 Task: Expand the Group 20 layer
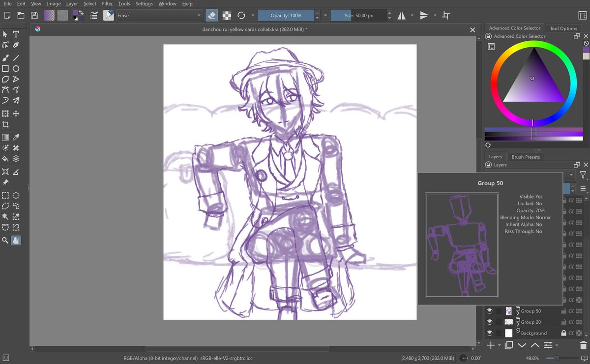(517, 324)
